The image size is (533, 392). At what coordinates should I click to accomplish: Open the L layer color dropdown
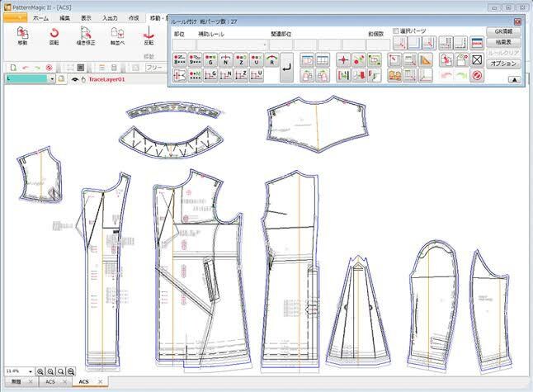coord(52,79)
